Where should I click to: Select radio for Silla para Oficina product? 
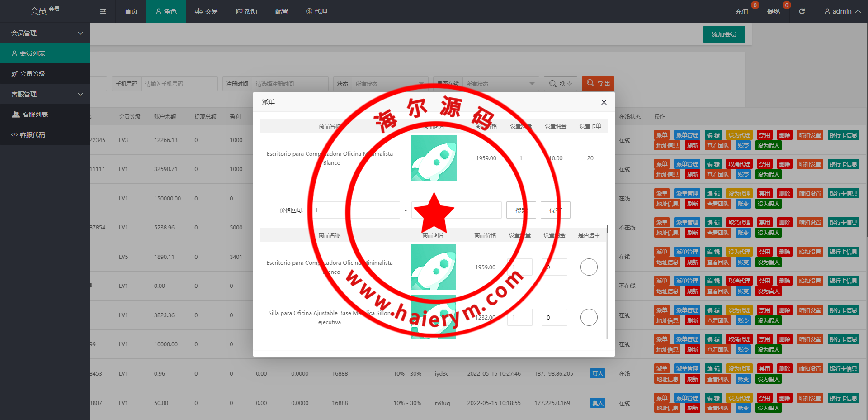[589, 317]
